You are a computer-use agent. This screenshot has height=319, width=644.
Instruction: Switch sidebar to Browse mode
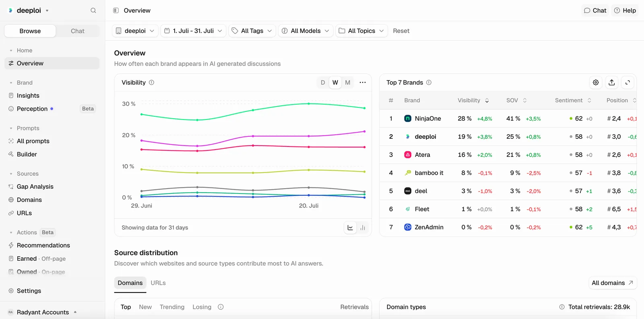pyautogui.click(x=30, y=31)
